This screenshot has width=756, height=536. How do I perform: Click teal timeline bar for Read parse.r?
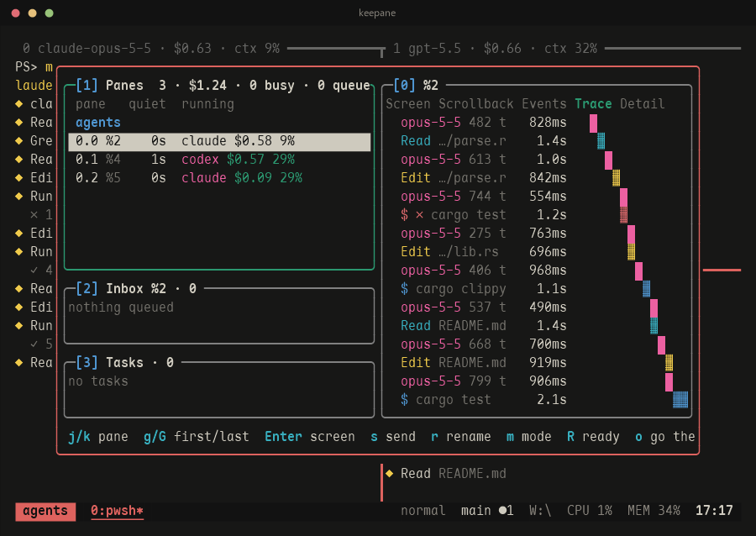(601, 141)
